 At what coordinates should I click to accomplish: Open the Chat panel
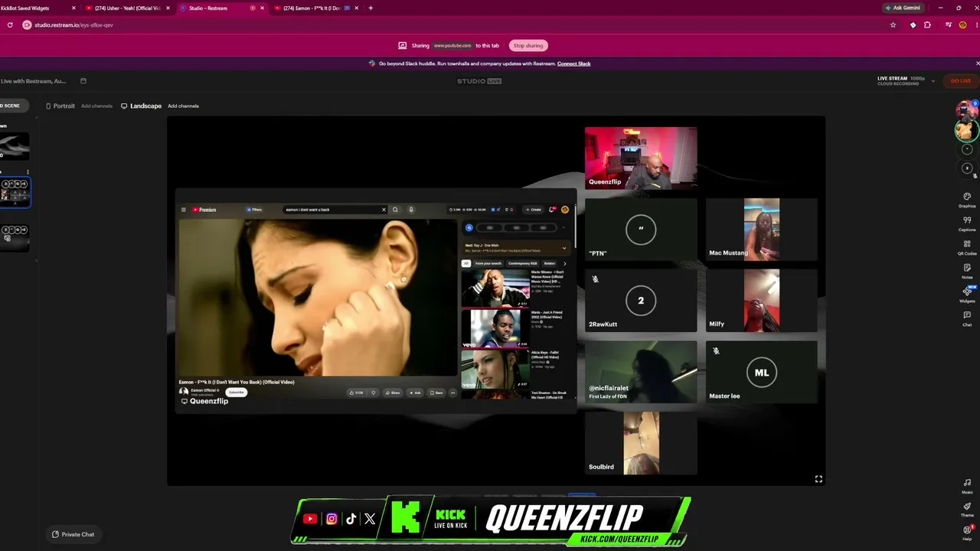pyautogui.click(x=967, y=318)
